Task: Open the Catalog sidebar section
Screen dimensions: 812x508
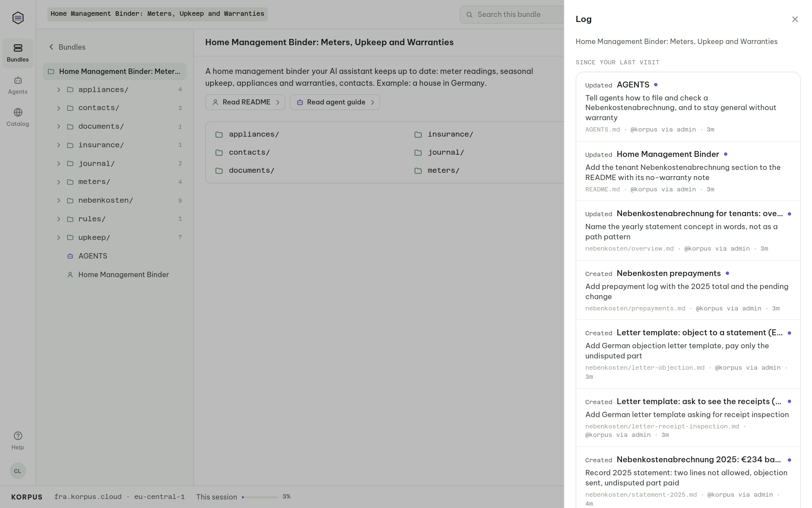Action: coord(18,117)
